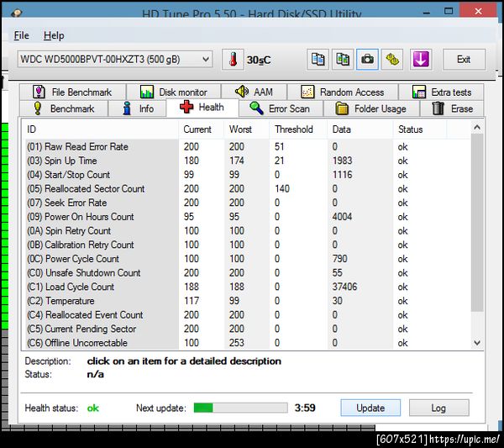The image size is (504, 448).
Task: Click the Log button
Action: (x=438, y=408)
